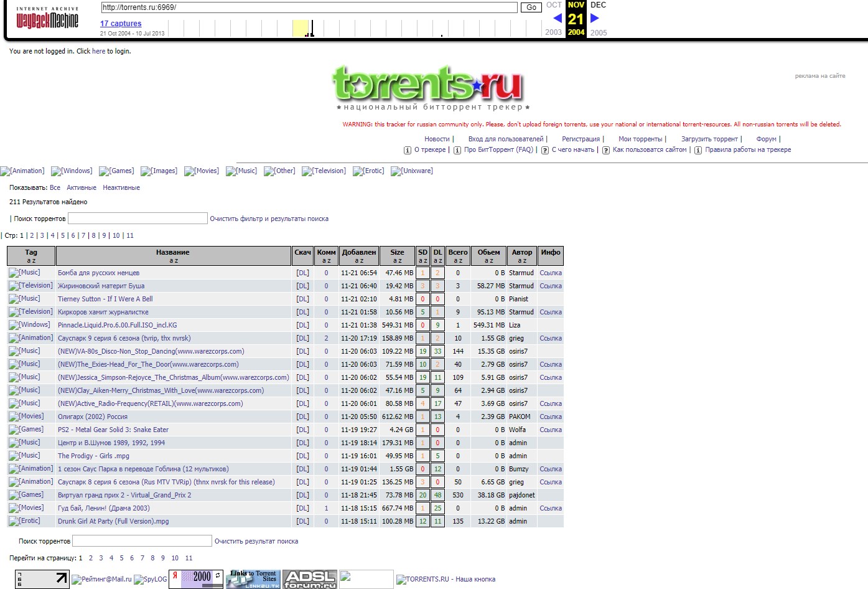Filter by the [Movies] category at the top
This screenshot has width=868, height=589.
(202, 171)
